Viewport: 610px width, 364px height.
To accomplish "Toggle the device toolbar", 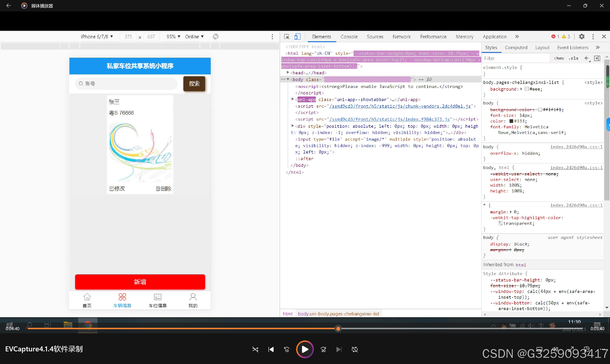I will [x=297, y=36].
